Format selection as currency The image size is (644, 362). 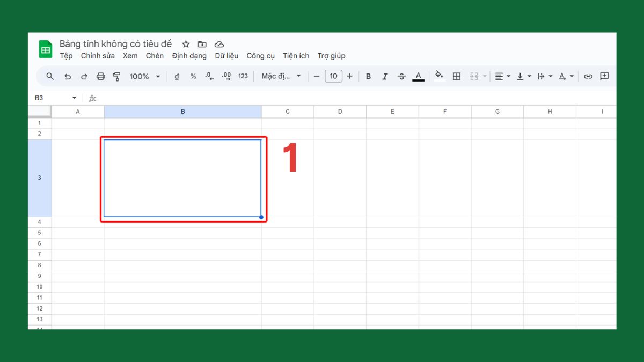click(x=177, y=76)
